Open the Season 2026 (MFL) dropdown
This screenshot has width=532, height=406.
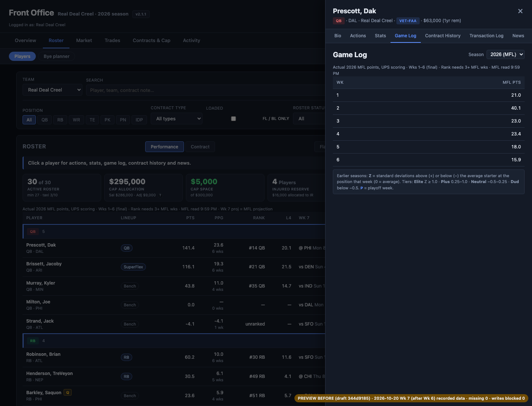(505, 54)
